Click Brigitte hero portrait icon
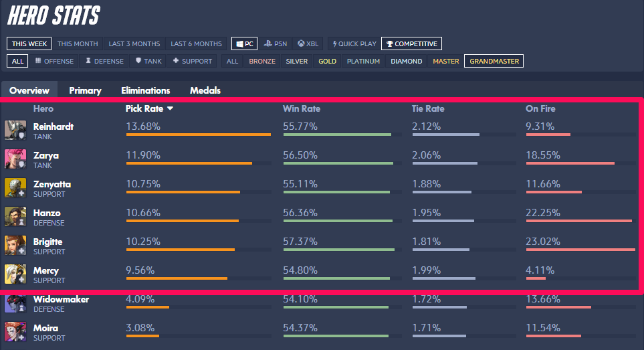This screenshot has width=644, height=350. coord(15,245)
